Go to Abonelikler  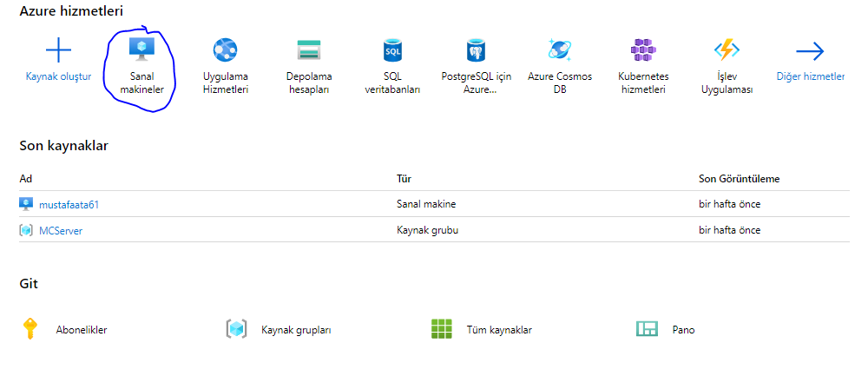tap(82, 330)
